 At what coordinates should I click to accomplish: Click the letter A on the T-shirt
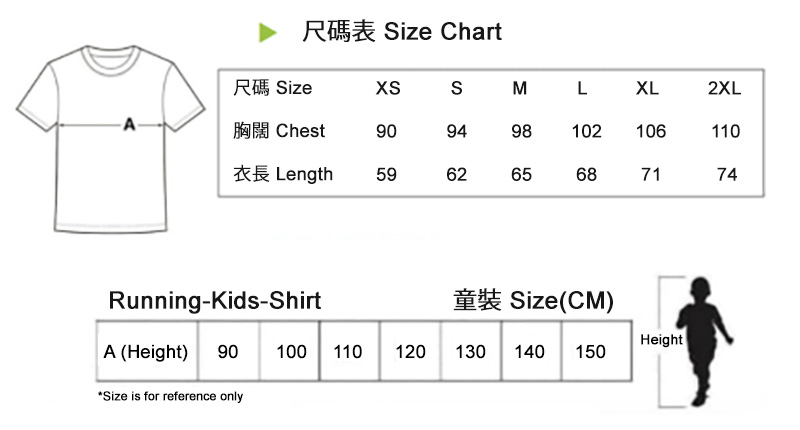click(x=128, y=125)
